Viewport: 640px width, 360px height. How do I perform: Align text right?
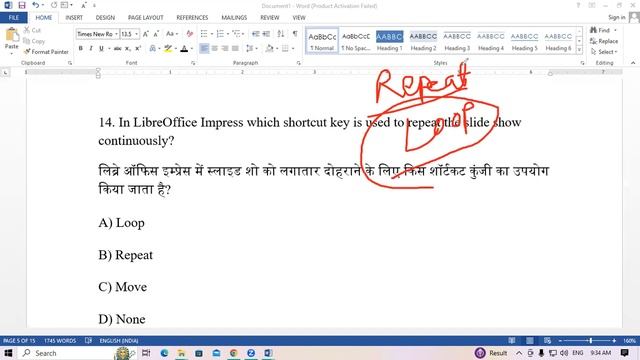225,49
